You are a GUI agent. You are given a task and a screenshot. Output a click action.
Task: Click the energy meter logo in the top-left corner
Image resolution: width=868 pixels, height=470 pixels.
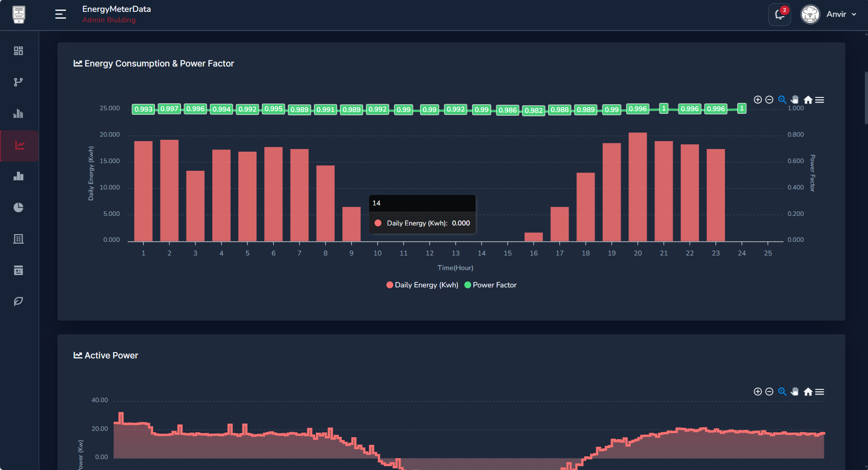[18, 14]
